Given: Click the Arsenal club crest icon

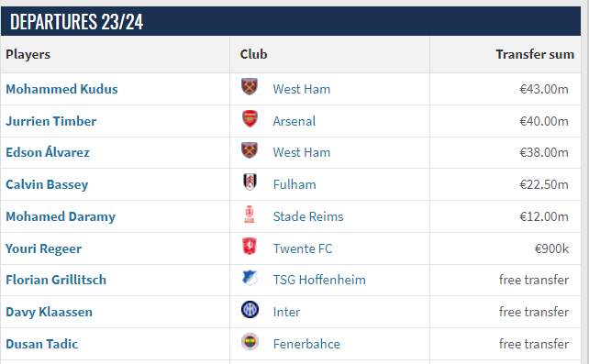Looking at the screenshot, I should coord(250,118).
